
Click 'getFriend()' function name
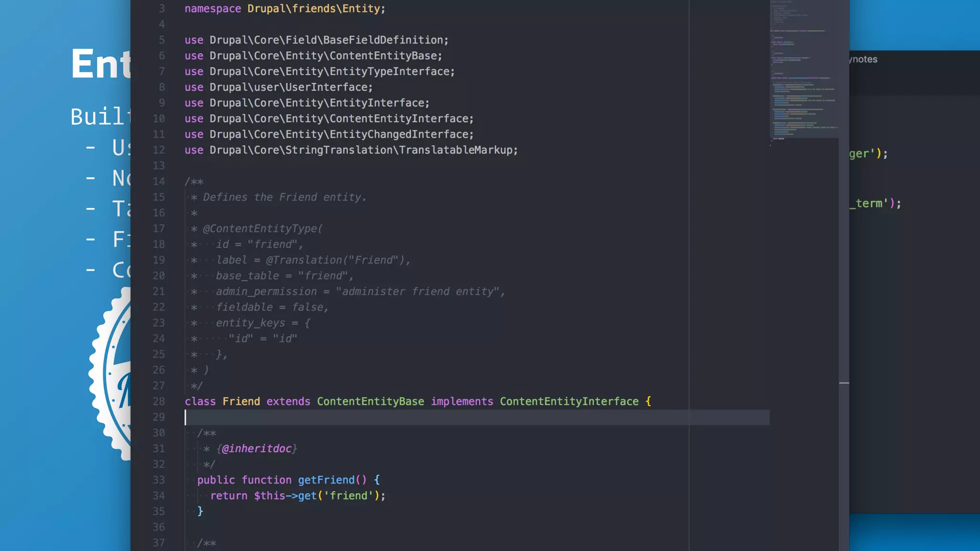coord(332,480)
